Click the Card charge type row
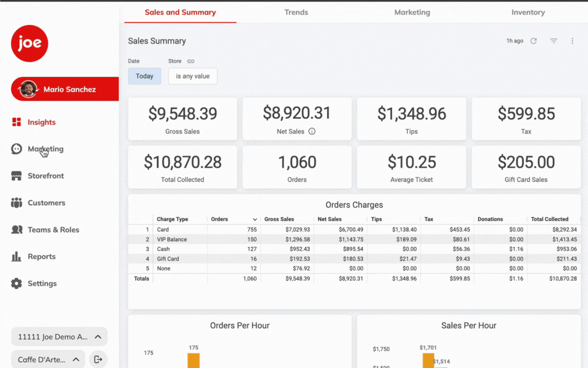Viewport: 588px width, 368px height. click(x=354, y=229)
